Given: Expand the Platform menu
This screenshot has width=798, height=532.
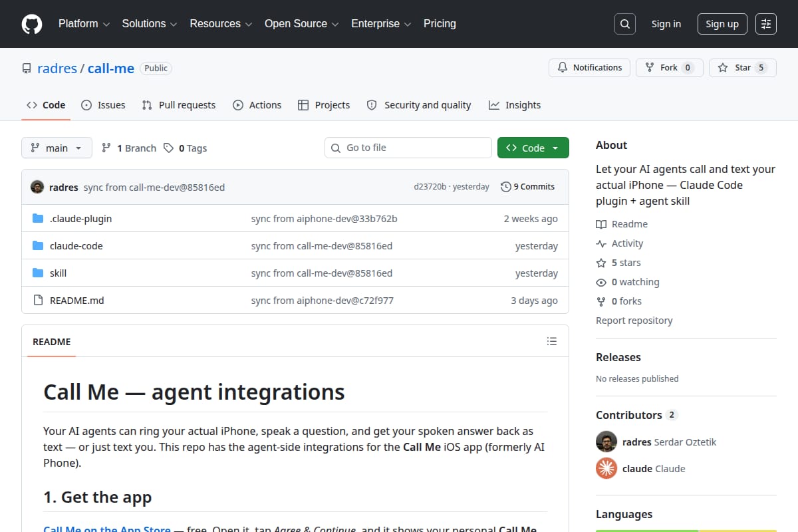Looking at the screenshot, I should (84, 24).
